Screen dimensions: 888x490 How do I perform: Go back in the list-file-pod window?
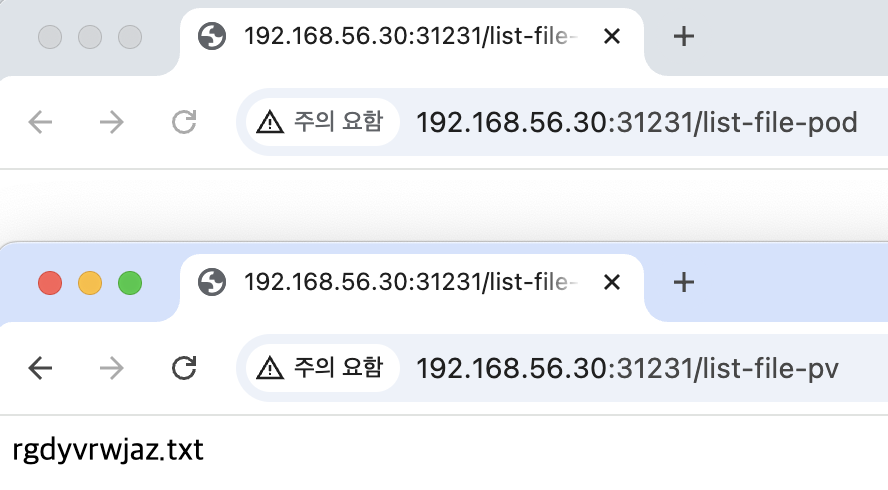[40, 122]
